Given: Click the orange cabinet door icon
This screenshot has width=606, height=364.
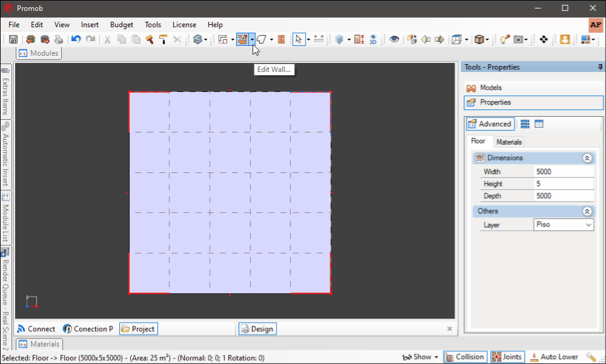Looking at the screenshot, I should click(282, 39).
